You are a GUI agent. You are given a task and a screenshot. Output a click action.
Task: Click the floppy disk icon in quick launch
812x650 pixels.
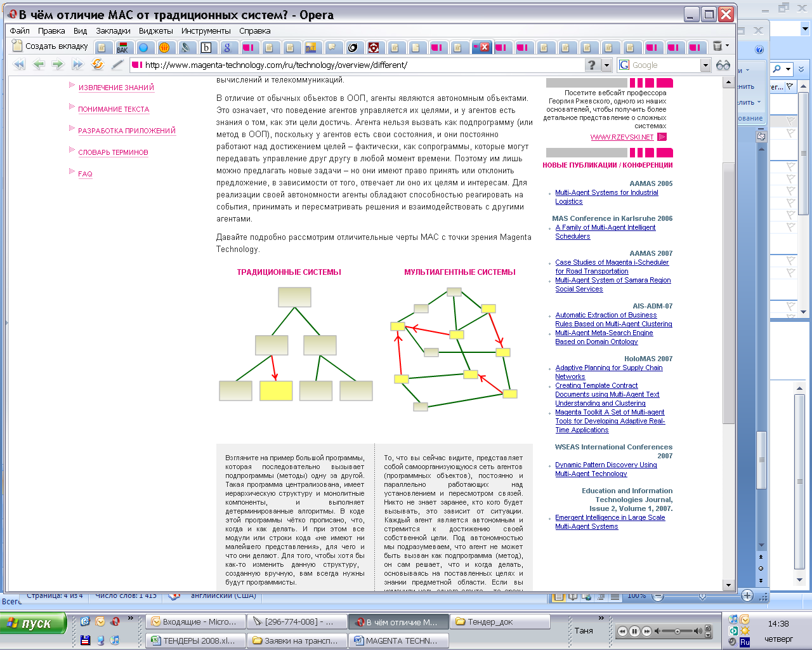[86, 640]
